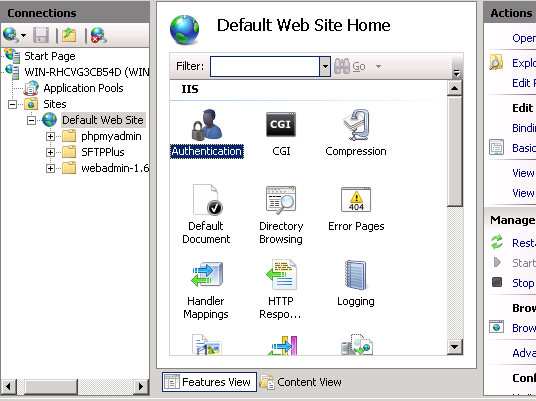This screenshot has height=401, width=536.
Task: Click the binoculars Go icon
Action: [341, 66]
